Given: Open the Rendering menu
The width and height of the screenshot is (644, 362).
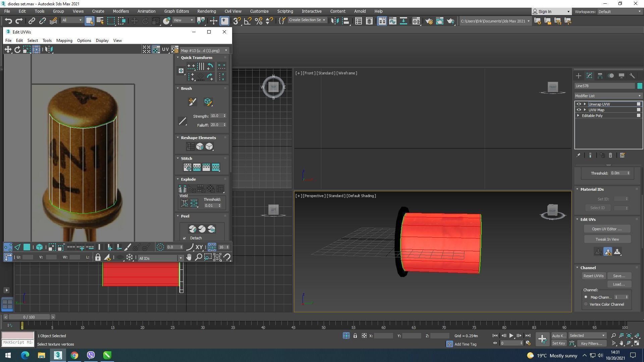Looking at the screenshot, I should [206, 11].
